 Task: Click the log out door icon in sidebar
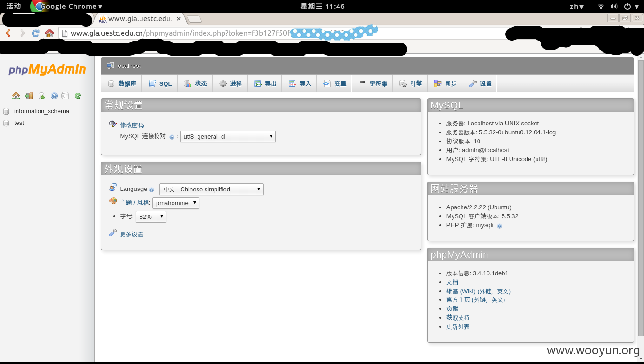click(29, 96)
